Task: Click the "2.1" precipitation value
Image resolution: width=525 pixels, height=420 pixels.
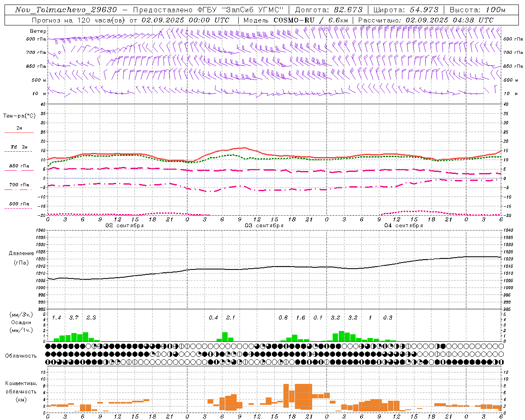Action: 231,318
